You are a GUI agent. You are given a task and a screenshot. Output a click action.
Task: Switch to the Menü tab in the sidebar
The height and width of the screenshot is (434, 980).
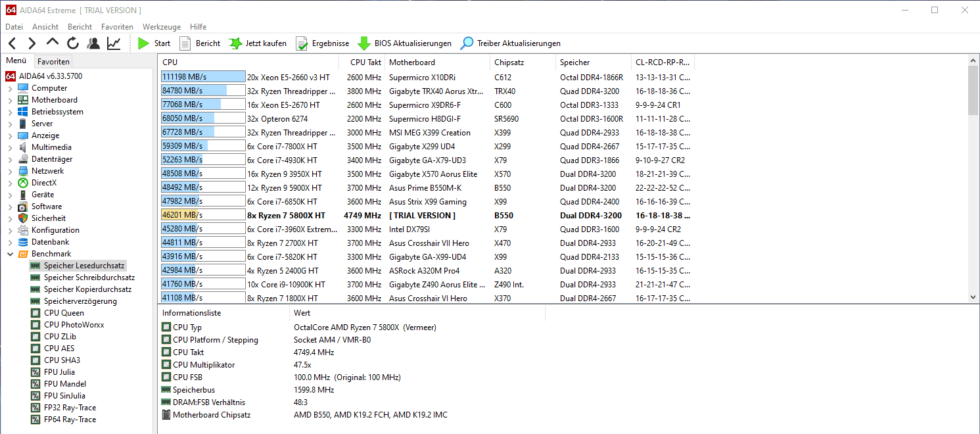[16, 60]
